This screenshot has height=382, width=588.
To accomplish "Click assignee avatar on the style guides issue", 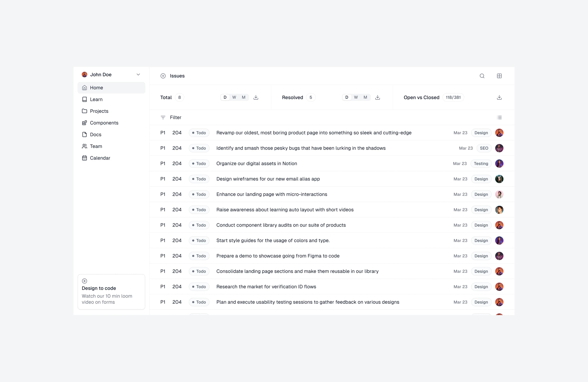I will coord(499,240).
